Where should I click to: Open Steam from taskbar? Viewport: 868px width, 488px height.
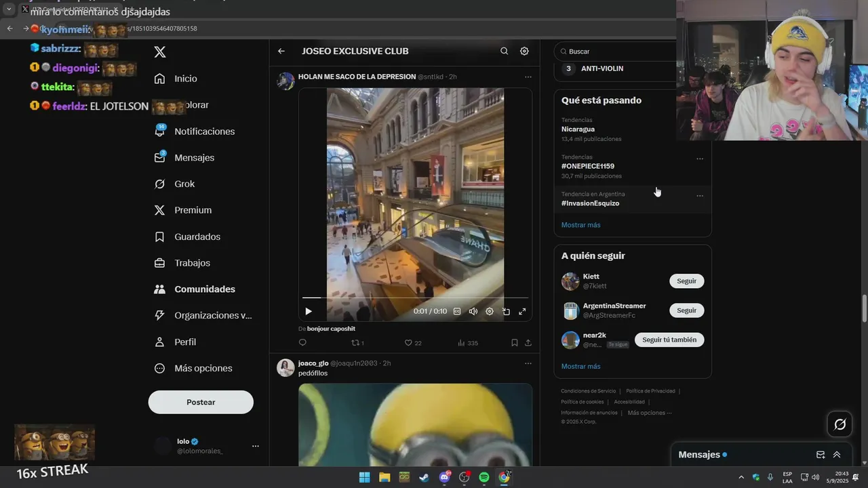click(x=424, y=477)
